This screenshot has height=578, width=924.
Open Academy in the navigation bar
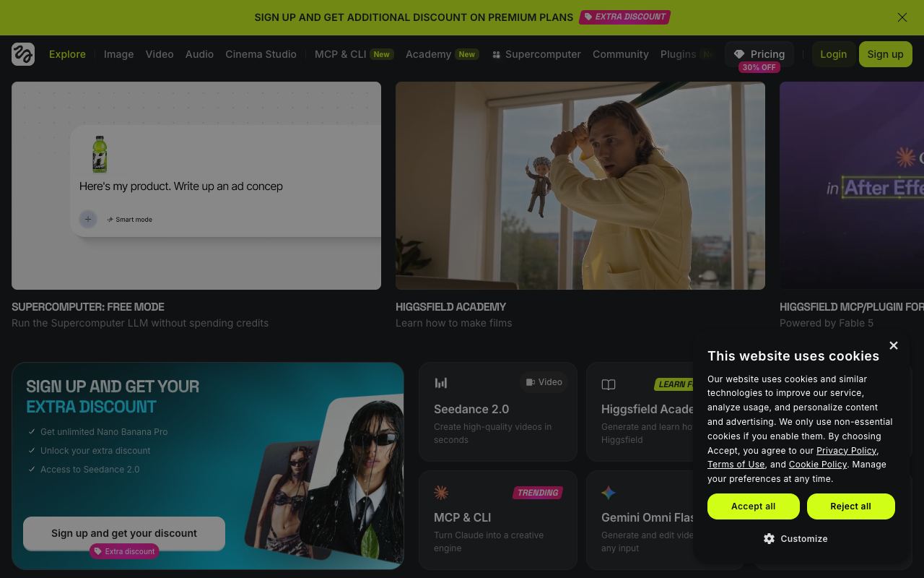(x=442, y=54)
